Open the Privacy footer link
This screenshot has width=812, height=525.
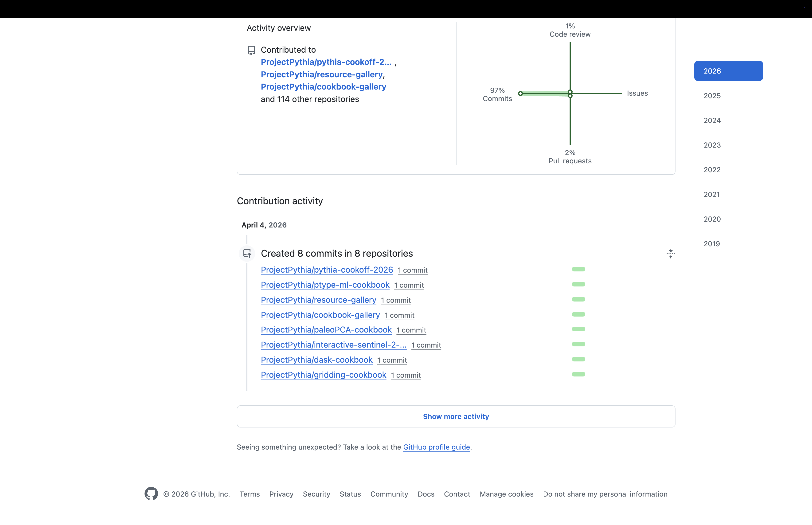tap(281, 494)
